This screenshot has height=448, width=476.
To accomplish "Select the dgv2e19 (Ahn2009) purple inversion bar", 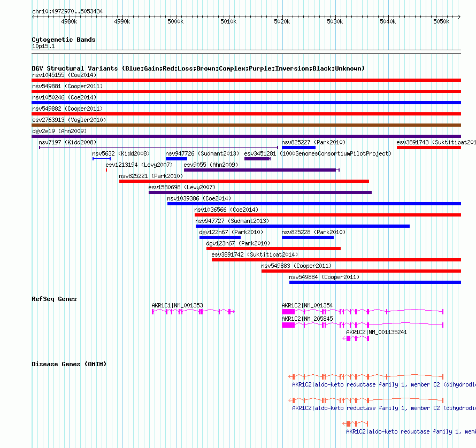I will 246,136.
